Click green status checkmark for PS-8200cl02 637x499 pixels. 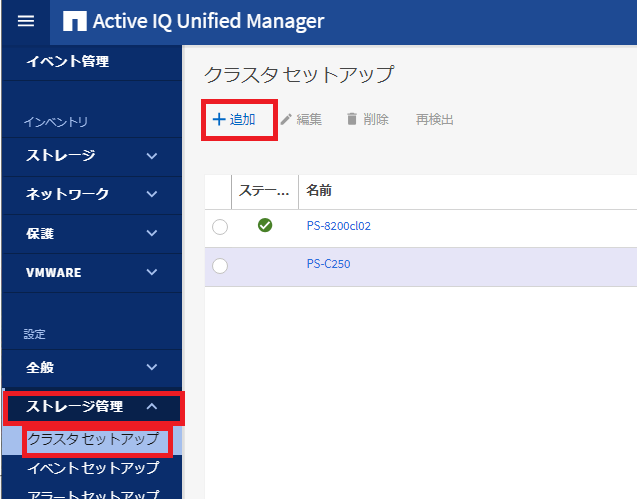coord(265,225)
